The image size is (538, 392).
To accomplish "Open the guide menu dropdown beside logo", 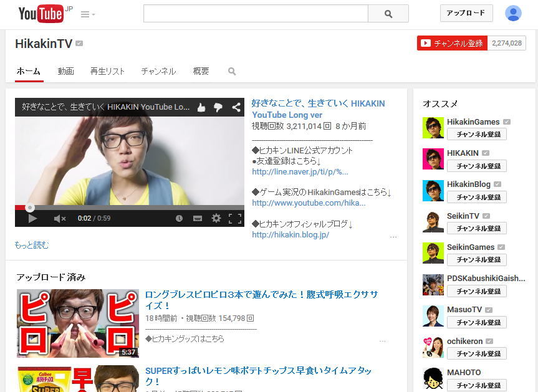I will pyautogui.click(x=87, y=14).
